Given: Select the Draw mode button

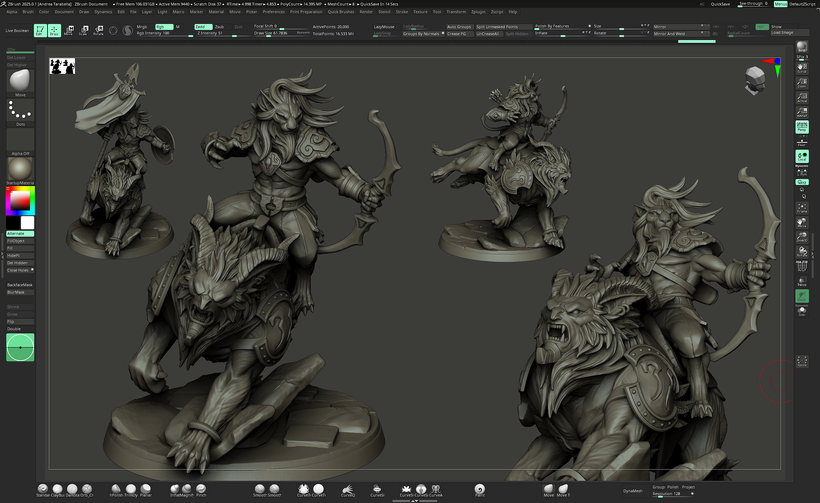Looking at the screenshot, I should tap(54, 30).
